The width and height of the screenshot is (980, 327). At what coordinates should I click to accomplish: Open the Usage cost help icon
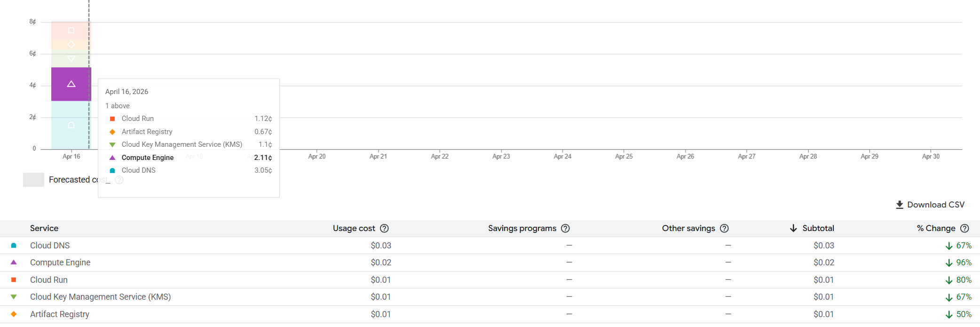[x=384, y=228]
